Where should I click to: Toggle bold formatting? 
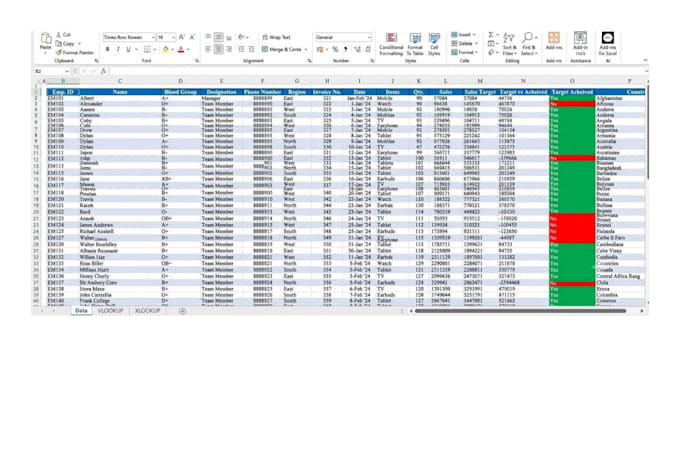pos(108,49)
